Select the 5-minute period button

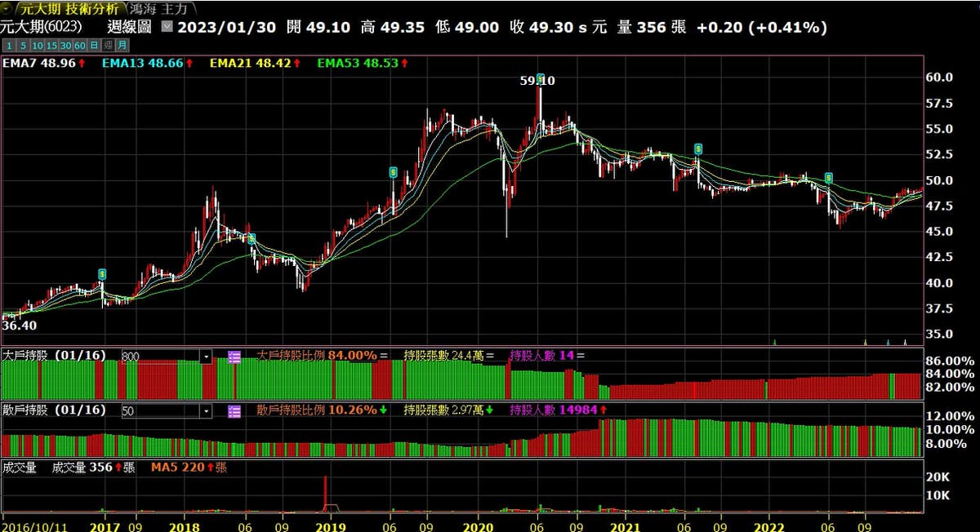click(x=23, y=45)
